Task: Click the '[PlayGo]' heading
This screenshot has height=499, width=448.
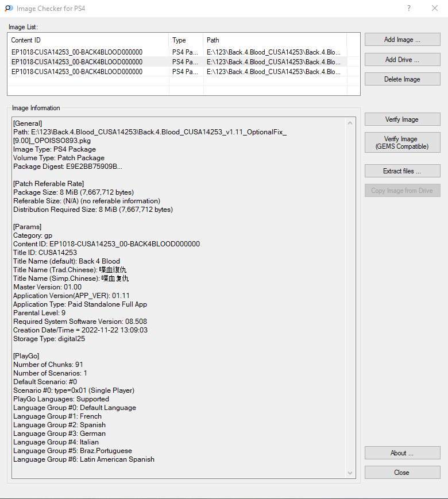Action: (26, 355)
